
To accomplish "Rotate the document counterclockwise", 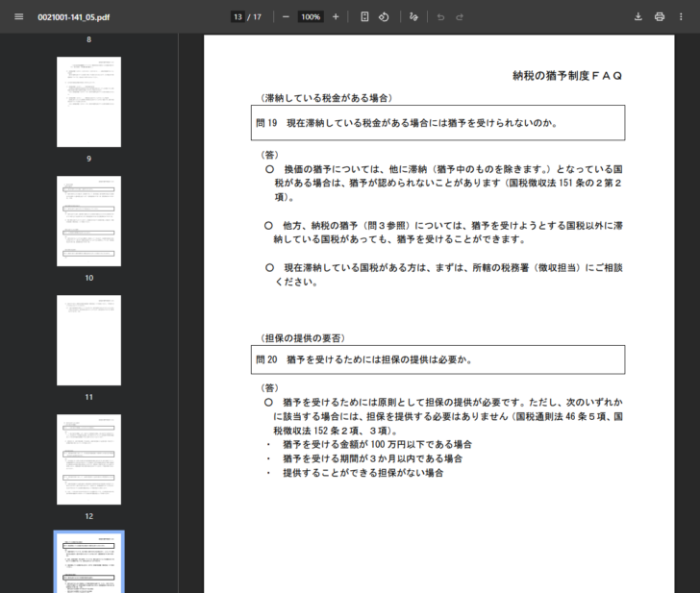I will click(384, 17).
